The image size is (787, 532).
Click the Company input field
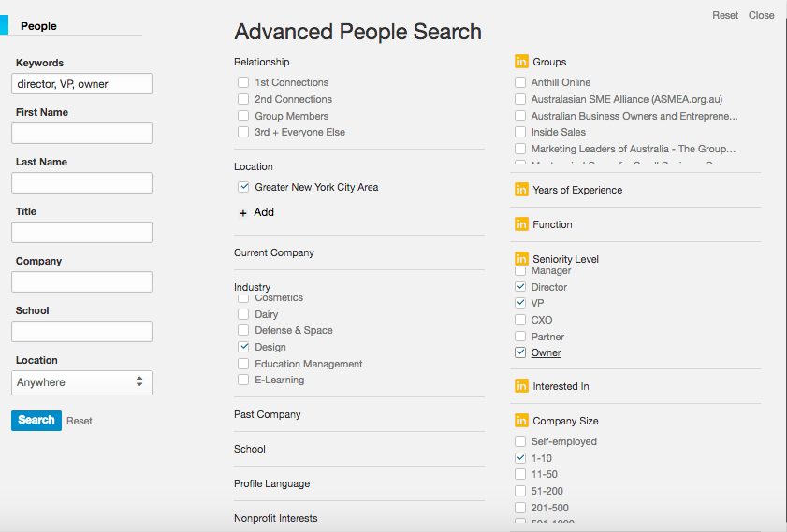point(81,281)
